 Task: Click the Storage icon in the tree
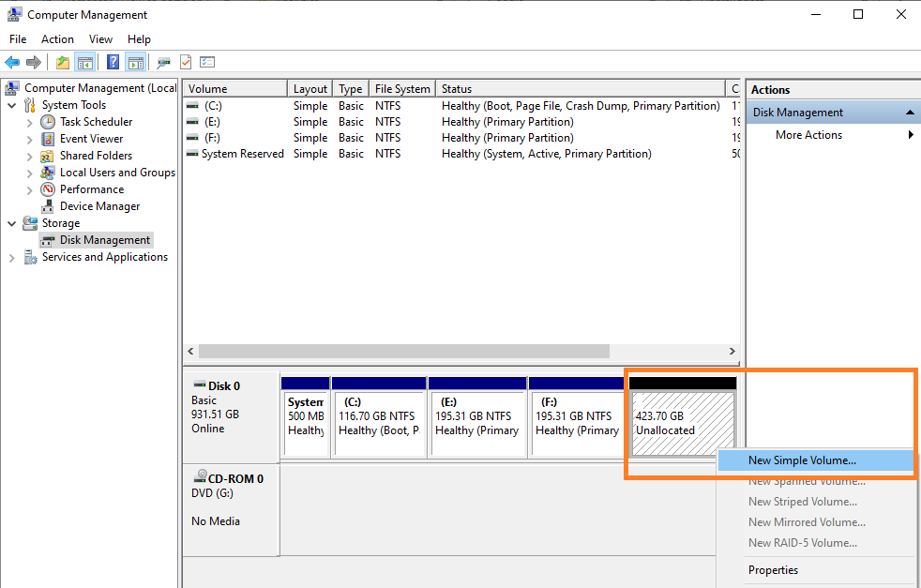pos(30,223)
